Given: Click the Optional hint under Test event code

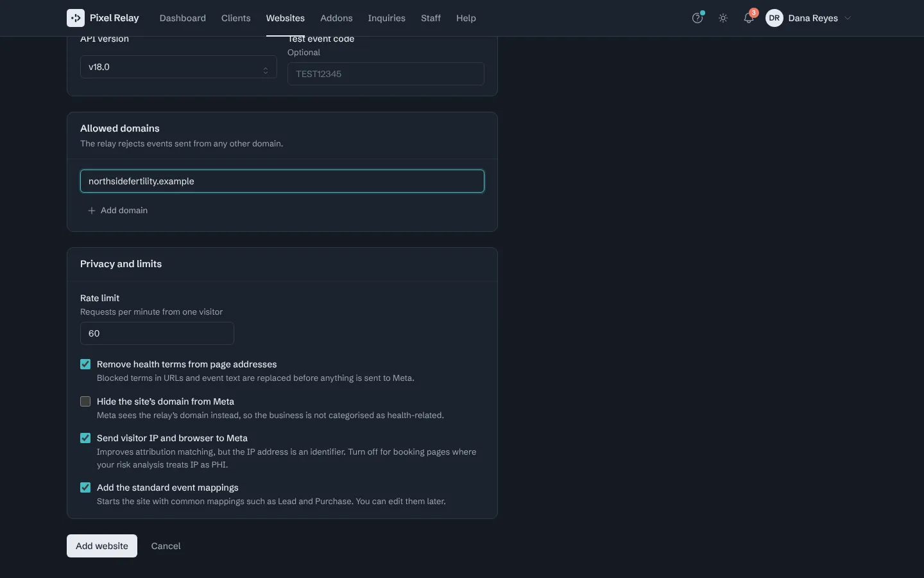Looking at the screenshot, I should pyautogui.click(x=304, y=53).
